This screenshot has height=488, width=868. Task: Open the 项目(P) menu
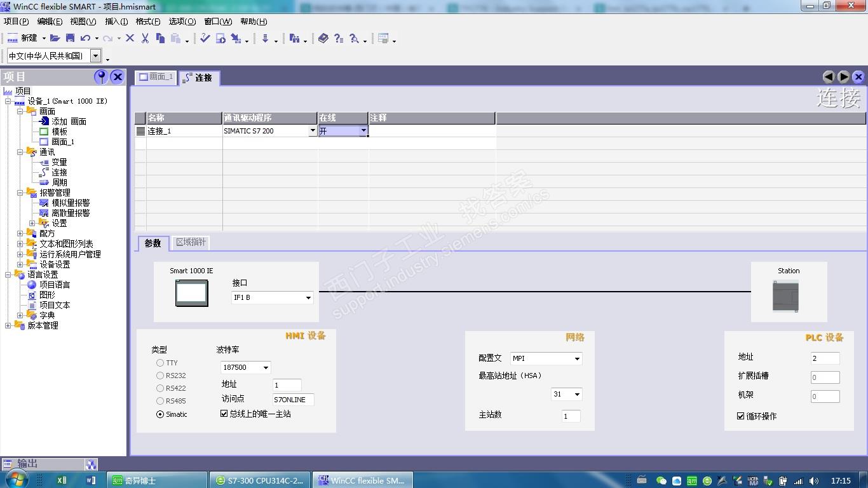pos(17,21)
